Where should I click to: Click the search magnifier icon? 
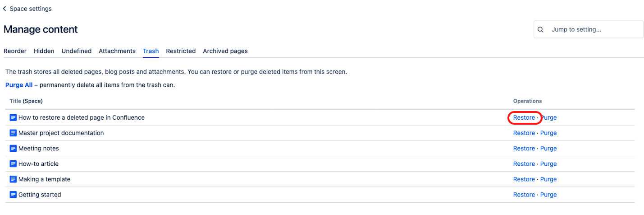pos(541,30)
